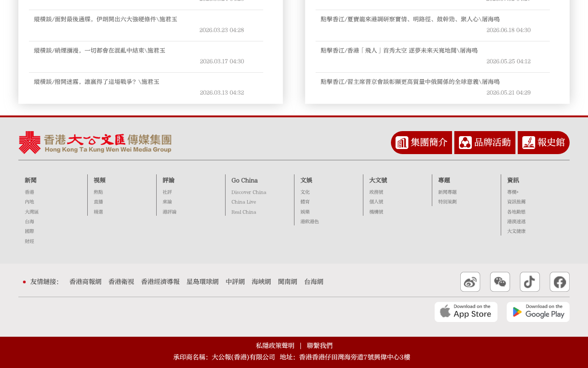Visit the 香港商報網 friendly link
This screenshot has height=368, width=588.
pyautogui.click(x=85, y=282)
